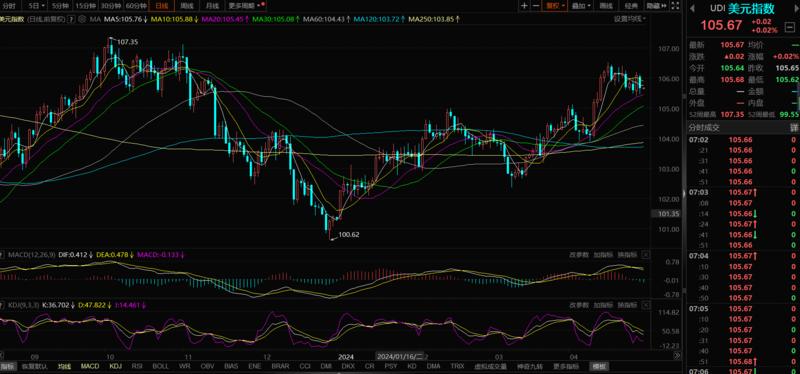Screen dimensions: 800x374
Task: Toggle KDJ indicator in bottom bar
Action: coord(115,366)
